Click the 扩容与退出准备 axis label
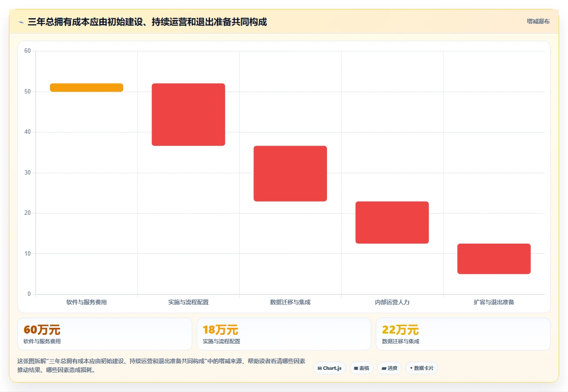Image resolution: width=568 pixels, height=392 pixels. click(494, 302)
